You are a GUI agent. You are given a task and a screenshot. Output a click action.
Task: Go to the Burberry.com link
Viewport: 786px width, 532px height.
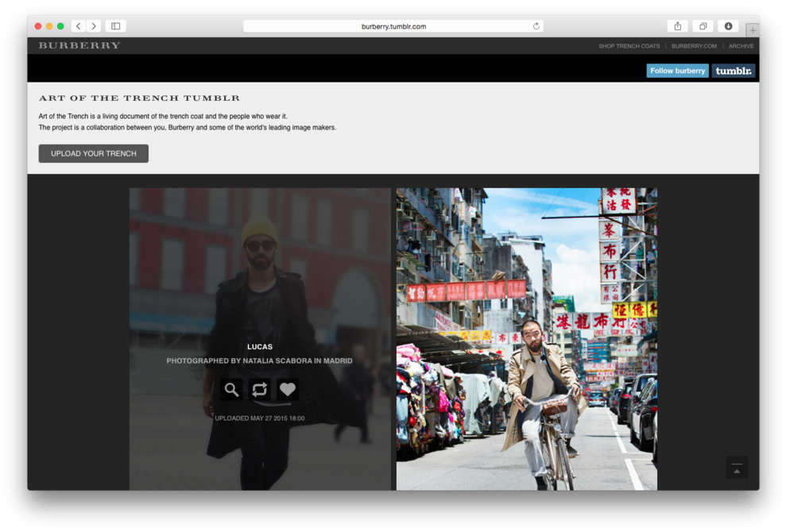pyautogui.click(x=694, y=46)
